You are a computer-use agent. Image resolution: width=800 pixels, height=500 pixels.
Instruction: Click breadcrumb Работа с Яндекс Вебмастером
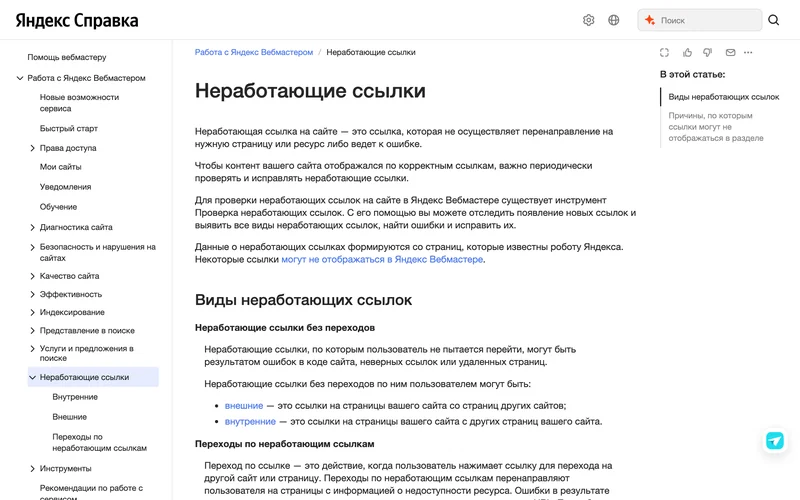pyautogui.click(x=254, y=52)
